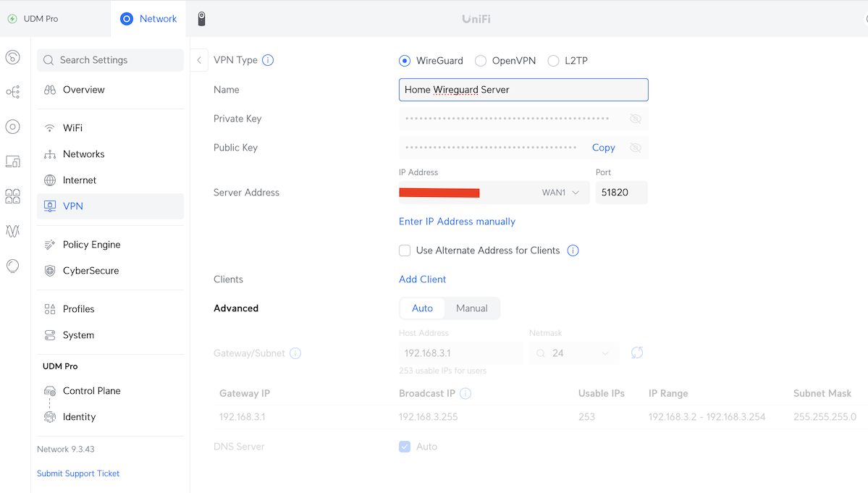This screenshot has width=868, height=493.
Task: Click Submit Support Ticket link
Action: (x=78, y=473)
